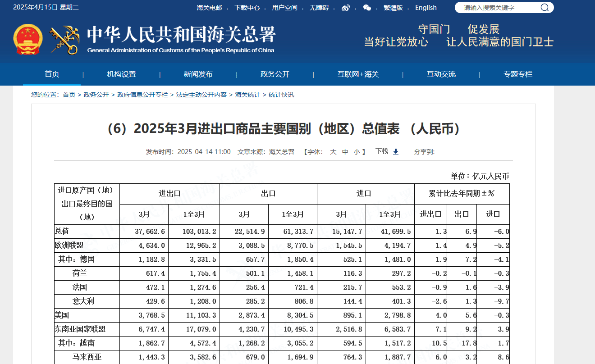This screenshot has width=595, height=364.
Task: Open 下载中心 link
Action: tap(247, 8)
